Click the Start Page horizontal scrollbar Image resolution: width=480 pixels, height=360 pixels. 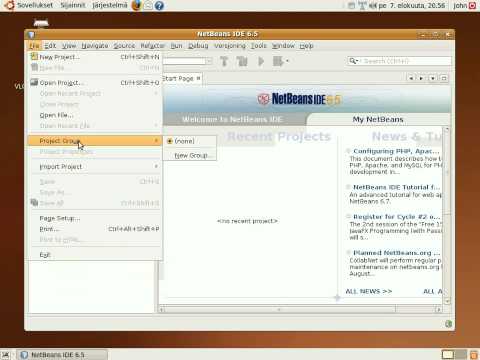click(300, 310)
